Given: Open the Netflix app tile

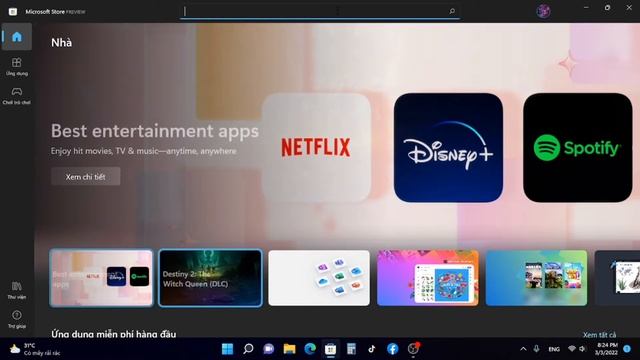Looking at the screenshot, I should point(316,147).
